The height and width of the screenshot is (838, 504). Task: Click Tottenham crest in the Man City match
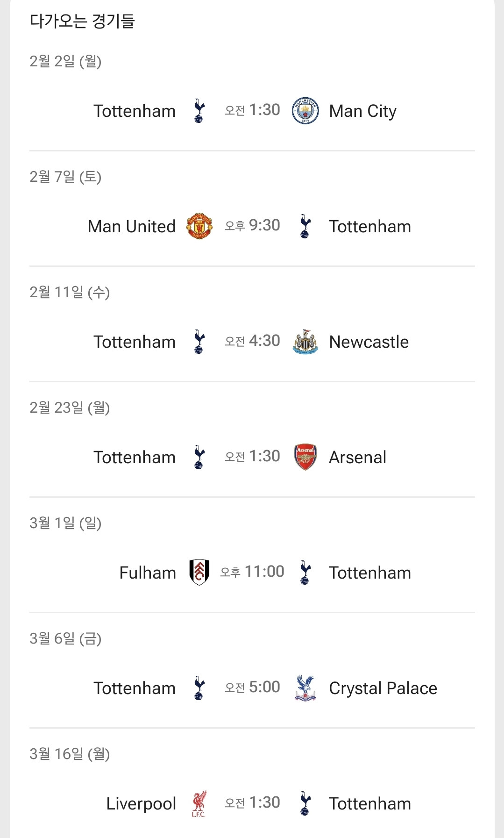click(199, 111)
